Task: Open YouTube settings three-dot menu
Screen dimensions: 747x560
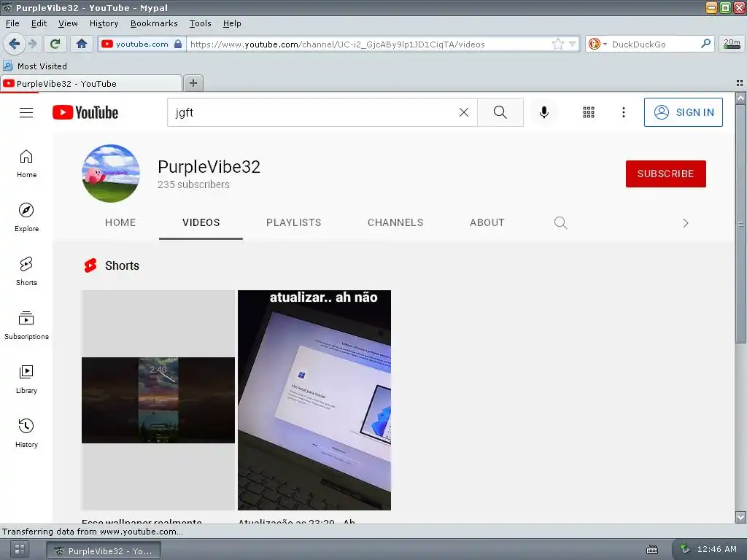Action: pyautogui.click(x=624, y=112)
